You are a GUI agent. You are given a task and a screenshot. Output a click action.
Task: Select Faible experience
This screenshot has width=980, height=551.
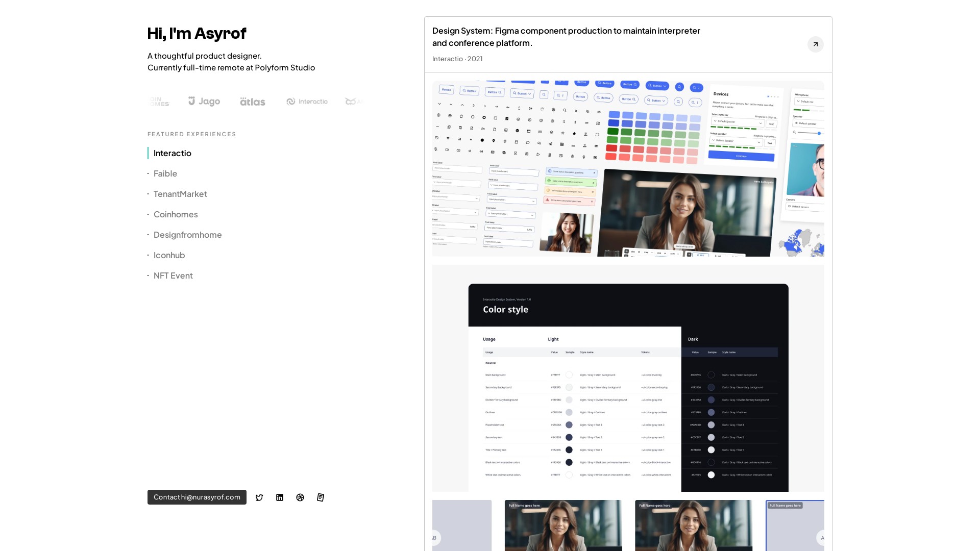click(165, 173)
